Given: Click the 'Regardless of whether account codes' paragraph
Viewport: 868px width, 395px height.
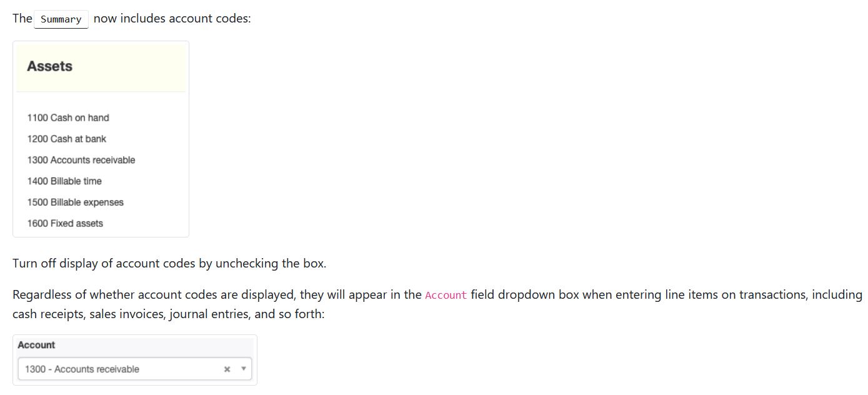Looking at the screenshot, I should click(437, 304).
